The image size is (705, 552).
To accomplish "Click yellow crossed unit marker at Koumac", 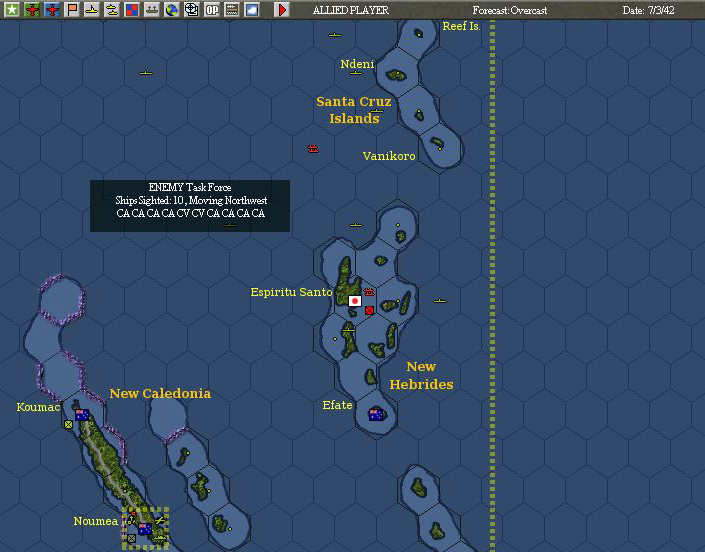I will (68, 424).
